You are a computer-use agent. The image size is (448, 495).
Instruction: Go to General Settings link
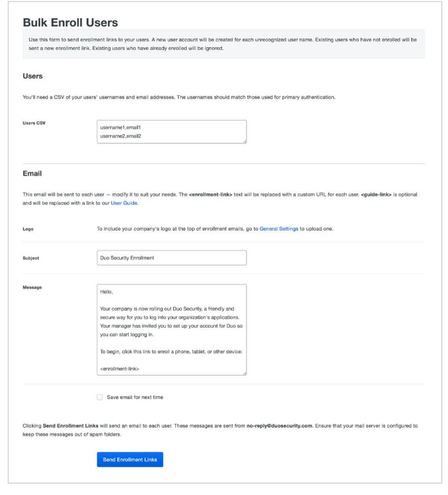[x=279, y=229]
